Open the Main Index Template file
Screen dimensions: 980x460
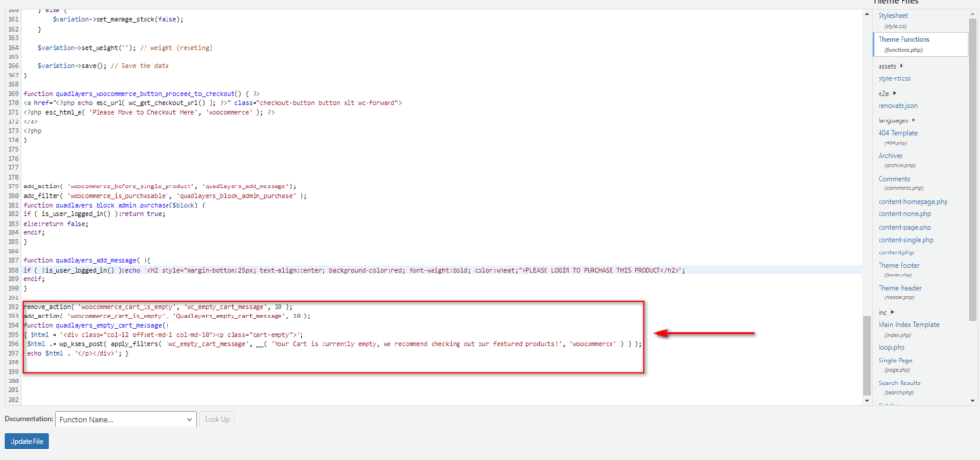[908, 324]
